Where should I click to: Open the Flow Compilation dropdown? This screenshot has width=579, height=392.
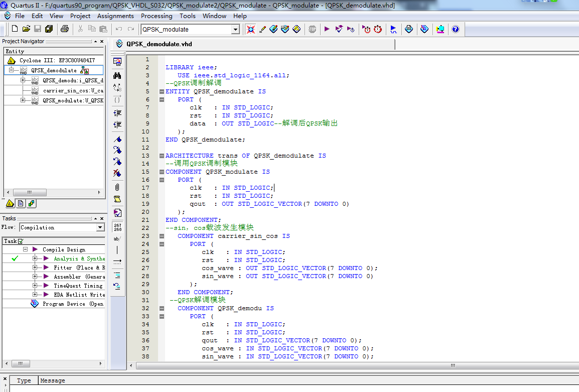tap(100, 227)
